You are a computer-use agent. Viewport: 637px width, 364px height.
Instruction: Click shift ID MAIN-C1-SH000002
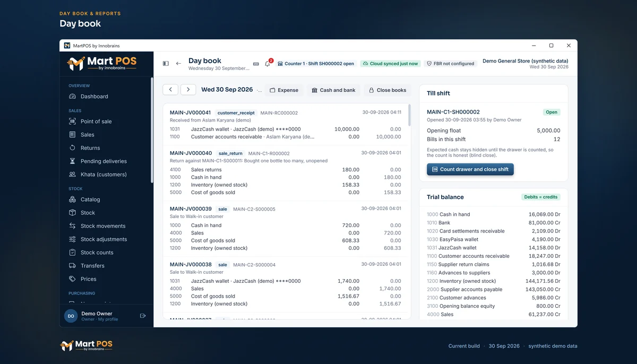pos(453,112)
